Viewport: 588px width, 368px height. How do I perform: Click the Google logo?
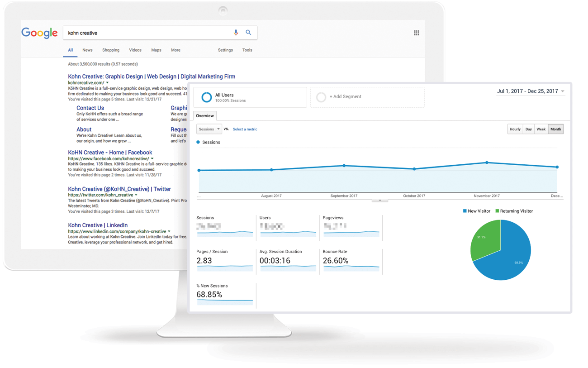[39, 33]
